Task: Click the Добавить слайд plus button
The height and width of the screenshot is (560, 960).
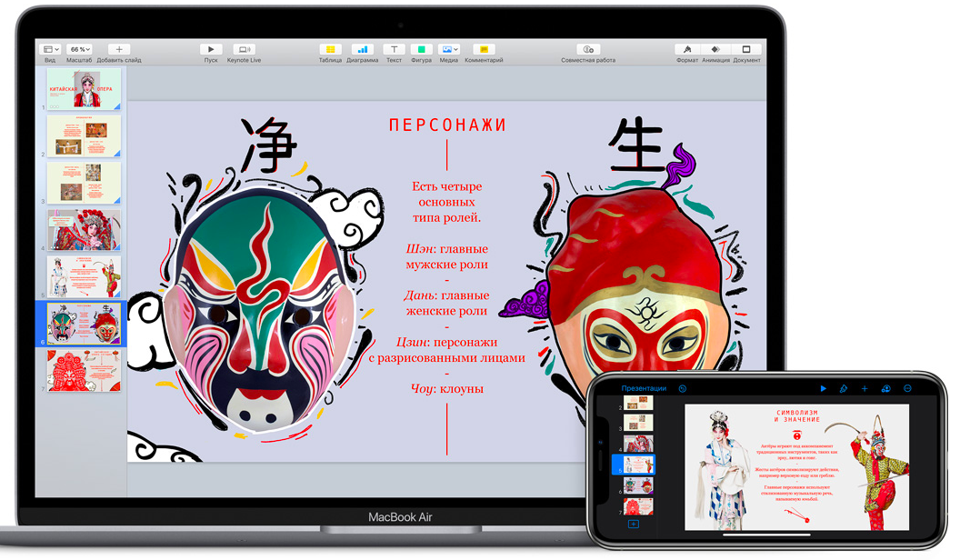Action: point(119,49)
